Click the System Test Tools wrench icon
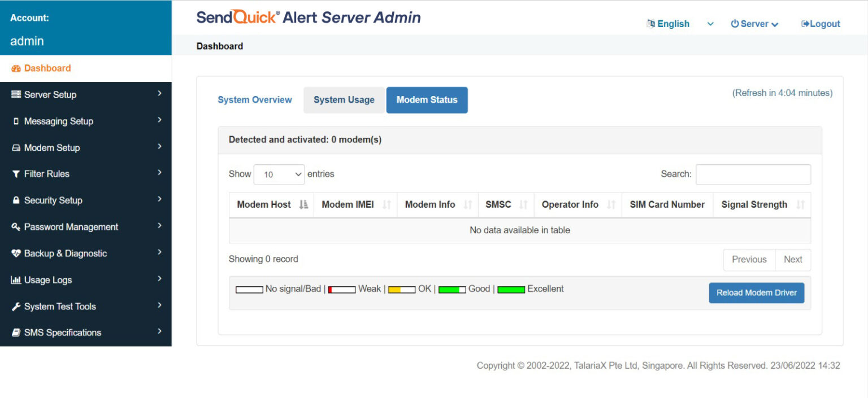 point(16,307)
